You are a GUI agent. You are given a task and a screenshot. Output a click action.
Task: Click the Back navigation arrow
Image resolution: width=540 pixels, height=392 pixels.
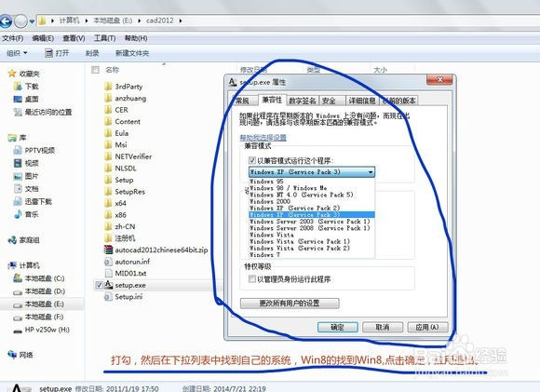[x=5, y=21]
